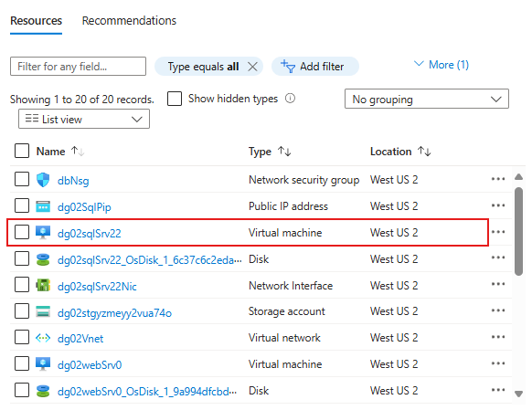This screenshot has height=410, width=532.
Task: Click the scrollbar up arrow
Action: coord(518,176)
